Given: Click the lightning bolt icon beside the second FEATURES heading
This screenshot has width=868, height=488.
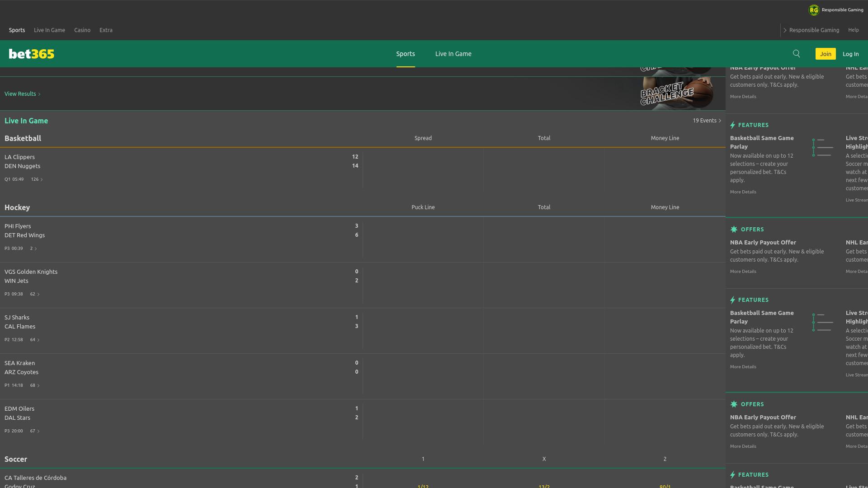Looking at the screenshot, I should pos(733,300).
